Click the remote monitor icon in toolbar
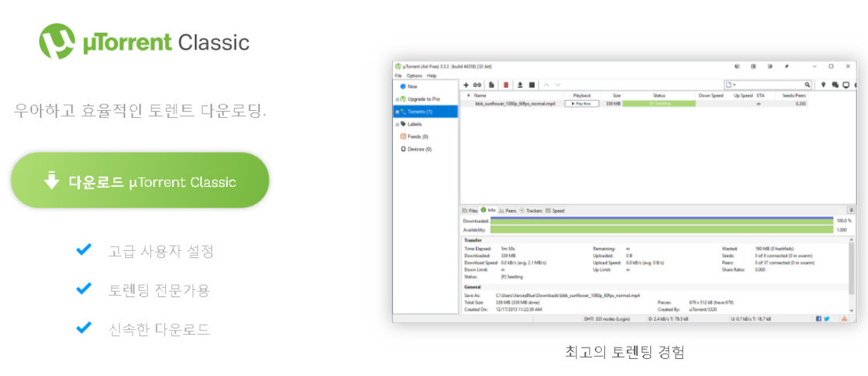This screenshot has width=868, height=376. pyautogui.click(x=846, y=85)
